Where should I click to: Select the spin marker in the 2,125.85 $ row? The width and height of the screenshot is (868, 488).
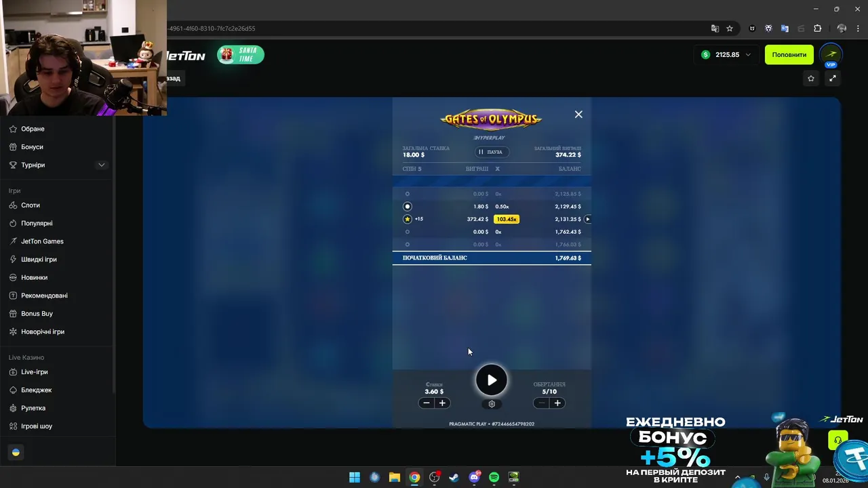[x=408, y=194]
